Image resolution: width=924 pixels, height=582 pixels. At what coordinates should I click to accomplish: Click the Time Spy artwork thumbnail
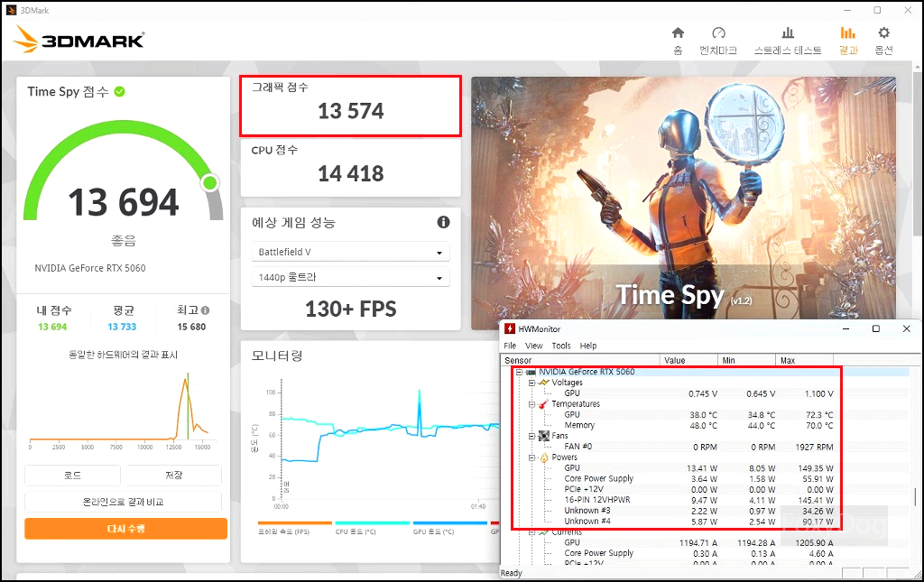(684, 203)
